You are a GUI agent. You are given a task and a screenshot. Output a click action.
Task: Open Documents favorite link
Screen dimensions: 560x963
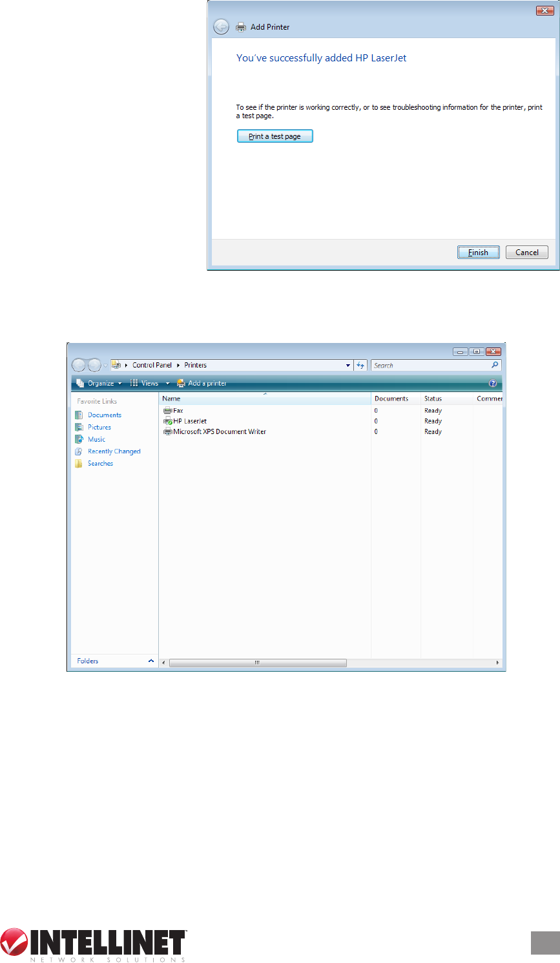pyautogui.click(x=105, y=415)
